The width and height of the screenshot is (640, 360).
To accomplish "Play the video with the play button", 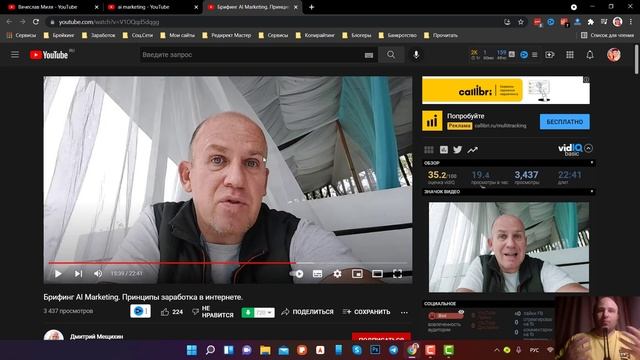I will point(58,273).
